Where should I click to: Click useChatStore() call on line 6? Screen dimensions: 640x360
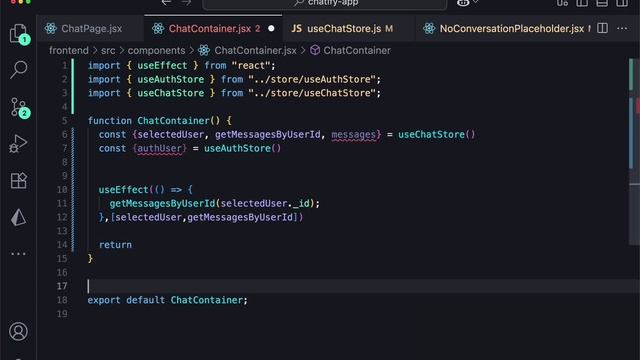437,135
